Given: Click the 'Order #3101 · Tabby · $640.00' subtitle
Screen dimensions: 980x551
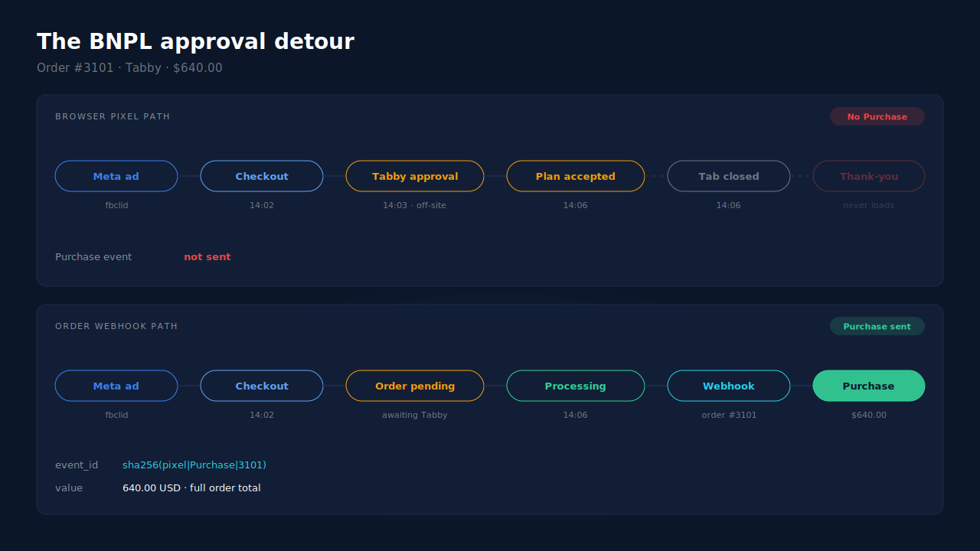Looking at the screenshot, I should (x=129, y=68).
